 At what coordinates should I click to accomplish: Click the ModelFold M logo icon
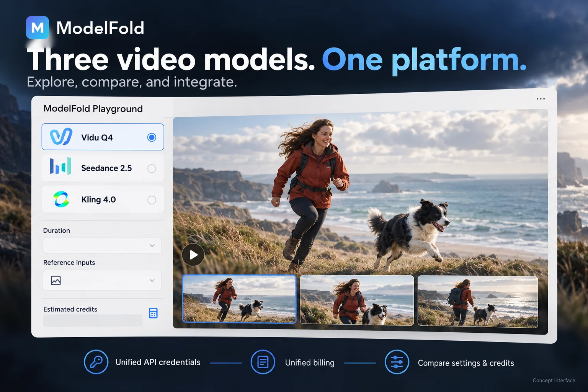[x=38, y=28]
